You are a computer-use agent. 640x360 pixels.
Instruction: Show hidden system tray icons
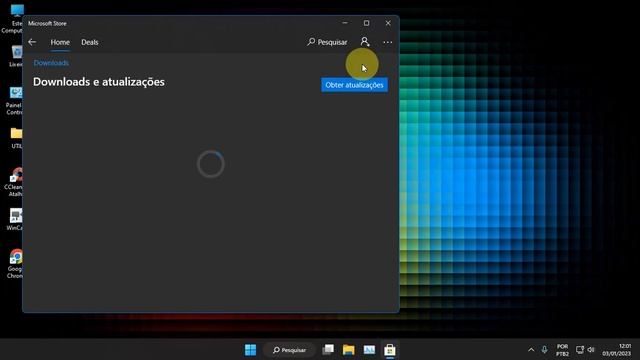tap(531, 350)
